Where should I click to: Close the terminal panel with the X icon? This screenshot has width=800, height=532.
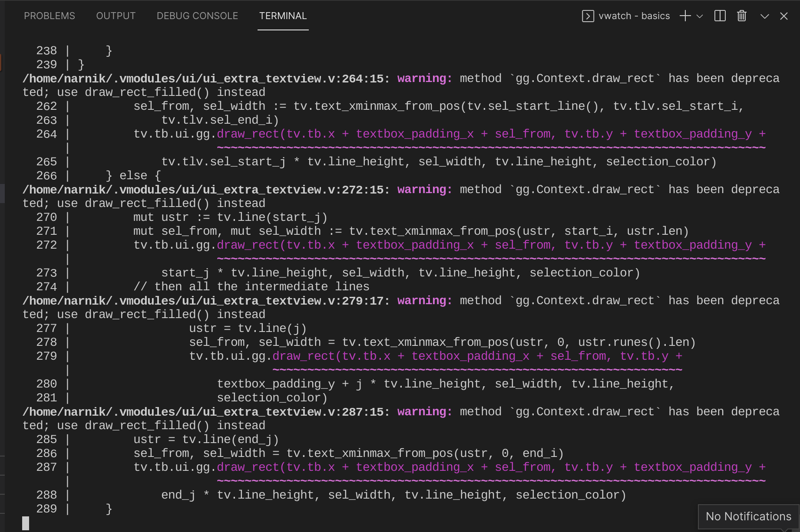tap(784, 16)
